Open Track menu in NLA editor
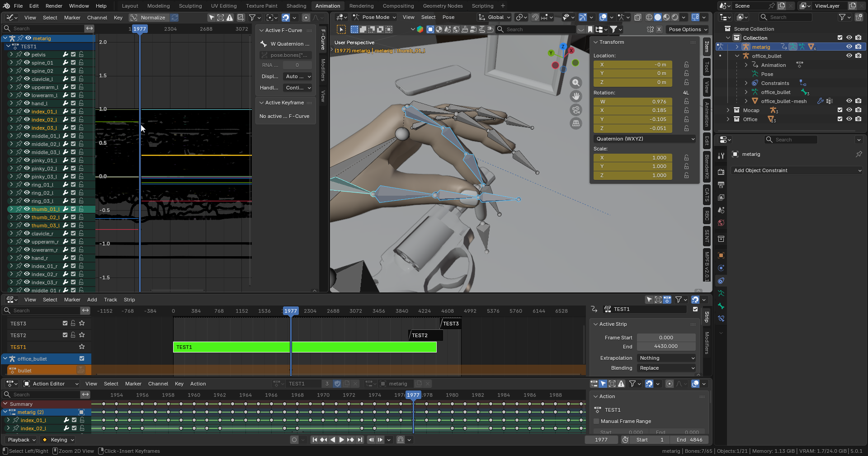 [x=110, y=300]
